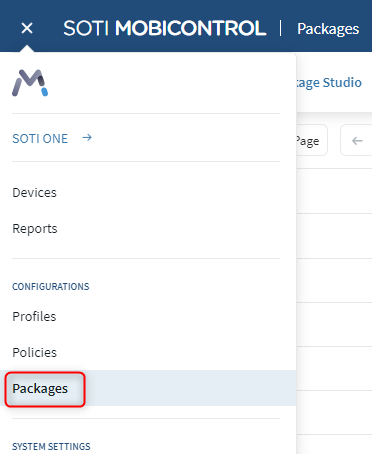This screenshot has width=372, height=454.
Task: Open the Policies menu item
Action: [x=34, y=352]
